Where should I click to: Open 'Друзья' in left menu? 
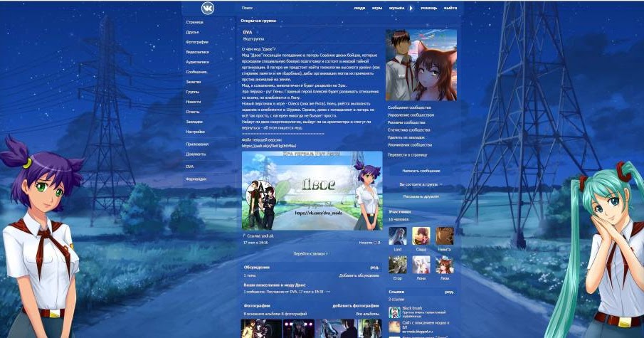[193, 32]
